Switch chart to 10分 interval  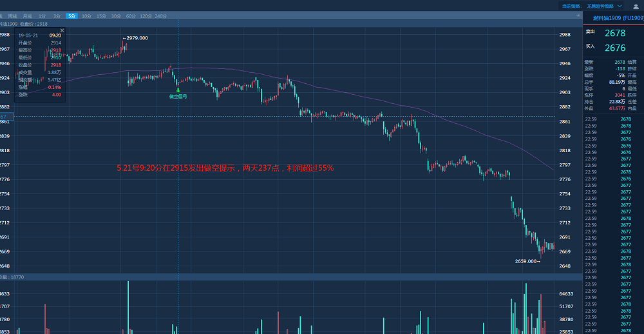pos(86,15)
